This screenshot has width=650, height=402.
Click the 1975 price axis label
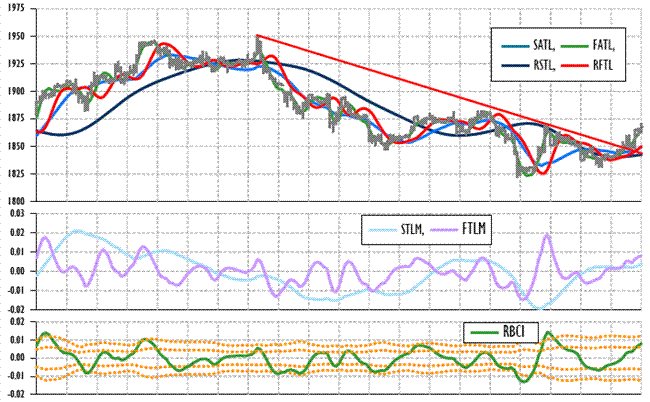click(16, 9)
